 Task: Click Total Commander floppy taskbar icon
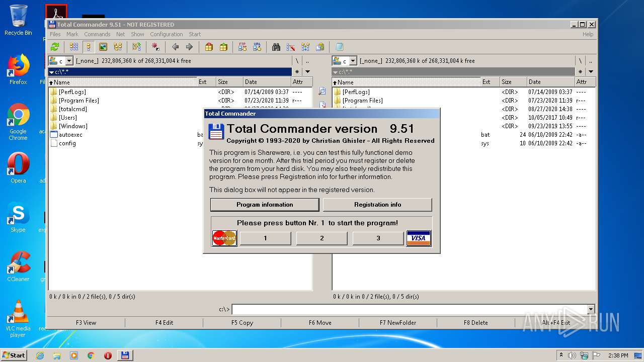(x=125, y=355)
